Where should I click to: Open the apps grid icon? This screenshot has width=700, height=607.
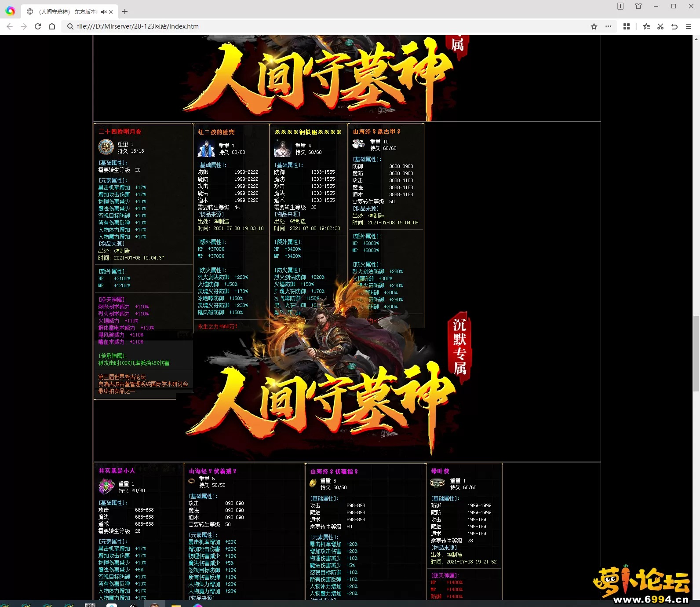627,26
